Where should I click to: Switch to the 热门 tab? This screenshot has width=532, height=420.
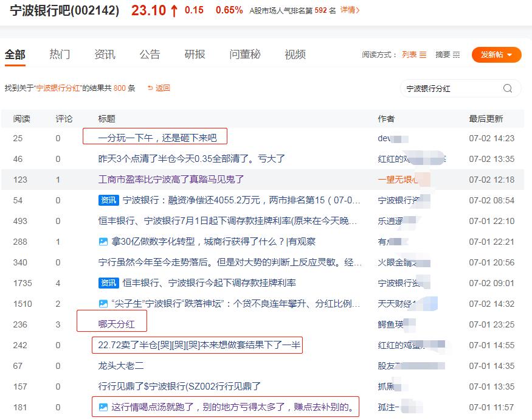pyautogui.click(x=60, y=54)
